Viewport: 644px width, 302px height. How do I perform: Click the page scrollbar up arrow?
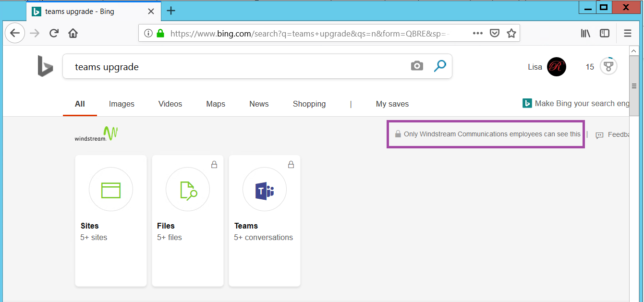[x=634, y=50]
